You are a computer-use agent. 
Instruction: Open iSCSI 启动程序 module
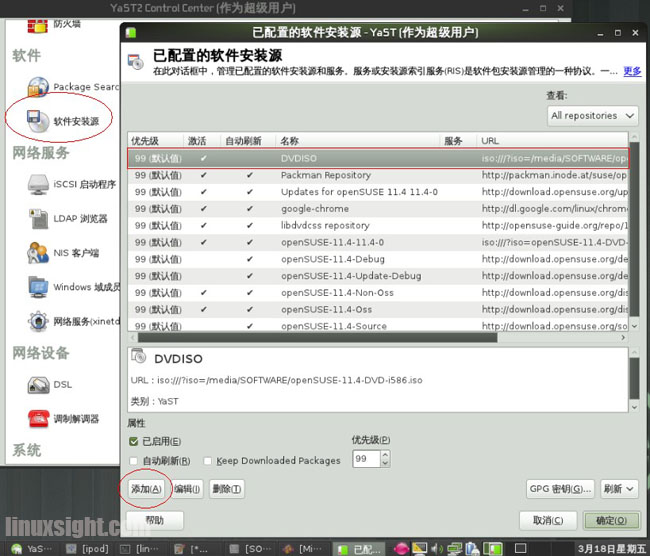click(72, 184)
